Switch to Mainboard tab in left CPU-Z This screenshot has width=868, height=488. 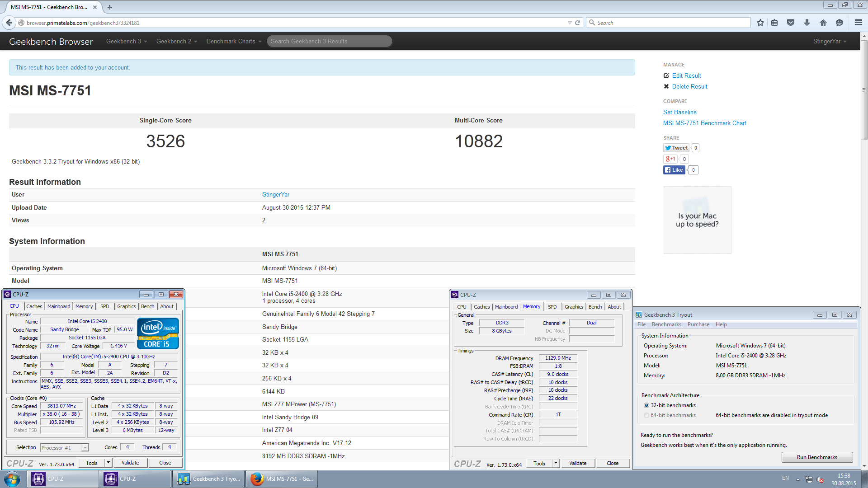(59, 306)
